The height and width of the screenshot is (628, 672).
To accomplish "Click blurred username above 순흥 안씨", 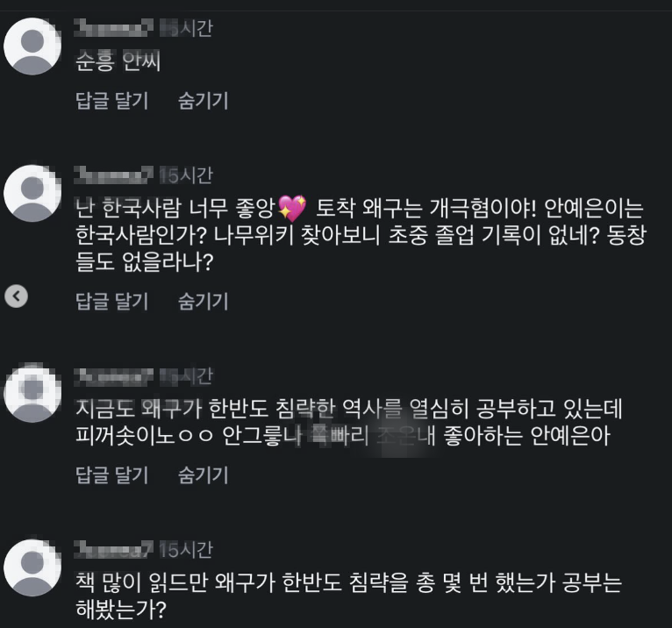I will pyautogui.click(x=113, y=28).
